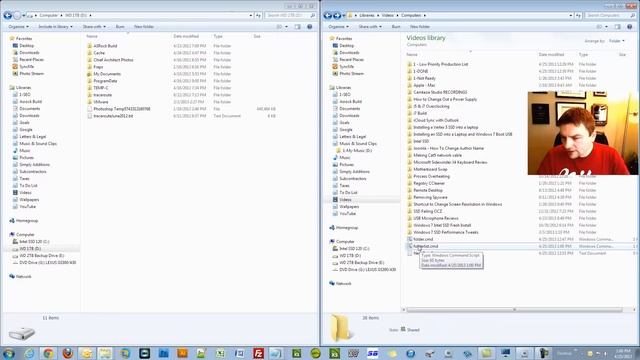640x360 pixels.
Task: Click New folder in the Videos library toolbar
Action: click(x=420, y=27)
